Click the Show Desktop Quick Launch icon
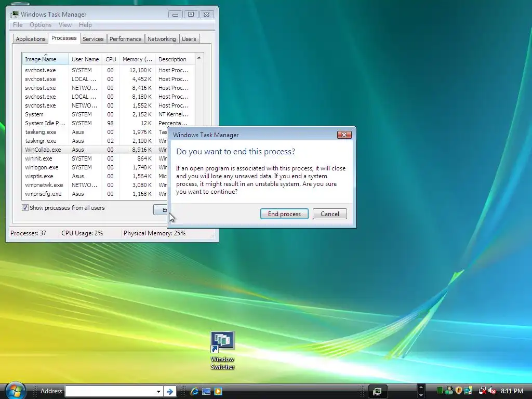532x399 pixels. [206, 391]
